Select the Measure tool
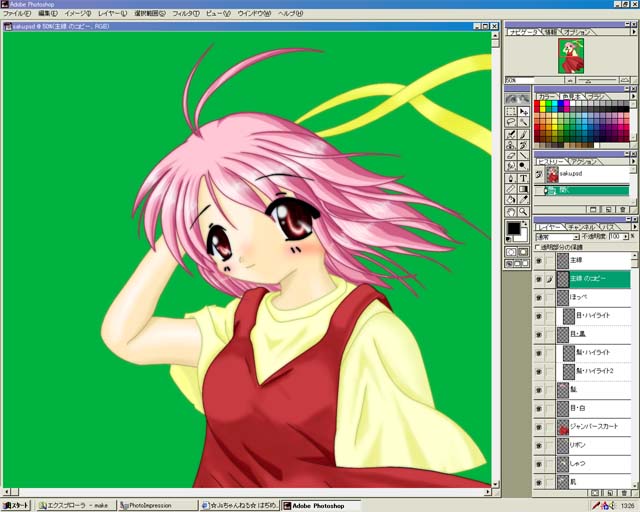Viewport: 640px width, 512px height. [511, 189]
